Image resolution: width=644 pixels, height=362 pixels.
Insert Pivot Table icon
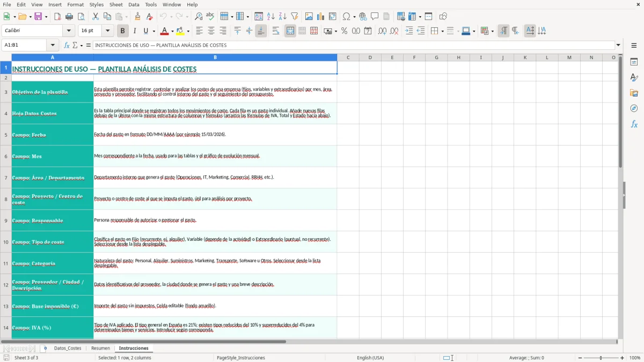click(333, 17)
